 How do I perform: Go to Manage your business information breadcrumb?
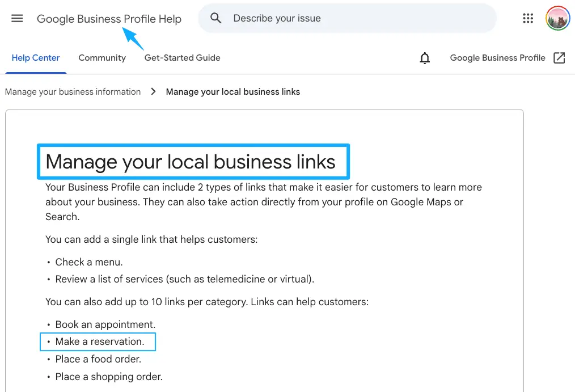tap(73, 92)
